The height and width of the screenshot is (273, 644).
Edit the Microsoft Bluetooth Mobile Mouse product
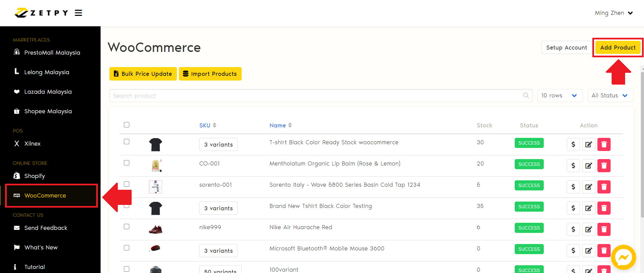tap(588, 250)
